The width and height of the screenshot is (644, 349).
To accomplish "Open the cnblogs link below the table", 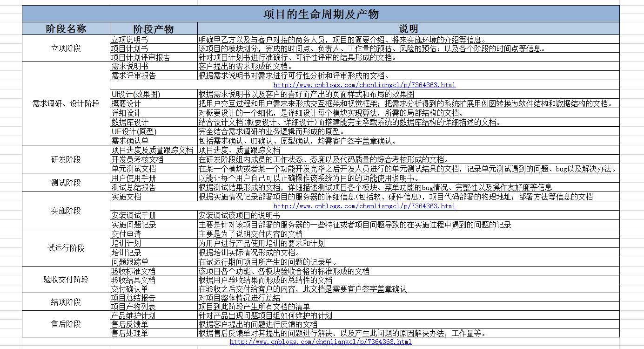I will click(321, 342).
